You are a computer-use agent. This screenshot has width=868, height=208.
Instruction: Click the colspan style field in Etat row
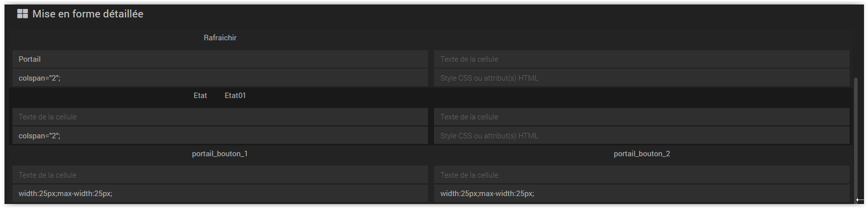click(x=220, y=136)
